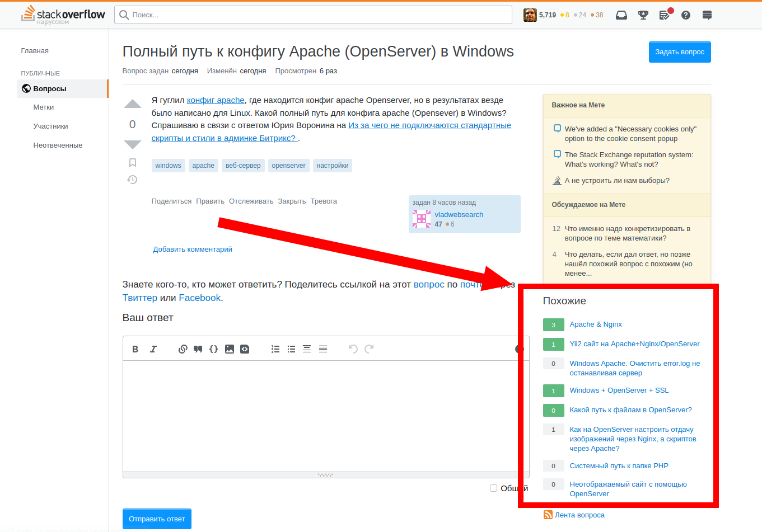Downvote the question

pos(133,145)
